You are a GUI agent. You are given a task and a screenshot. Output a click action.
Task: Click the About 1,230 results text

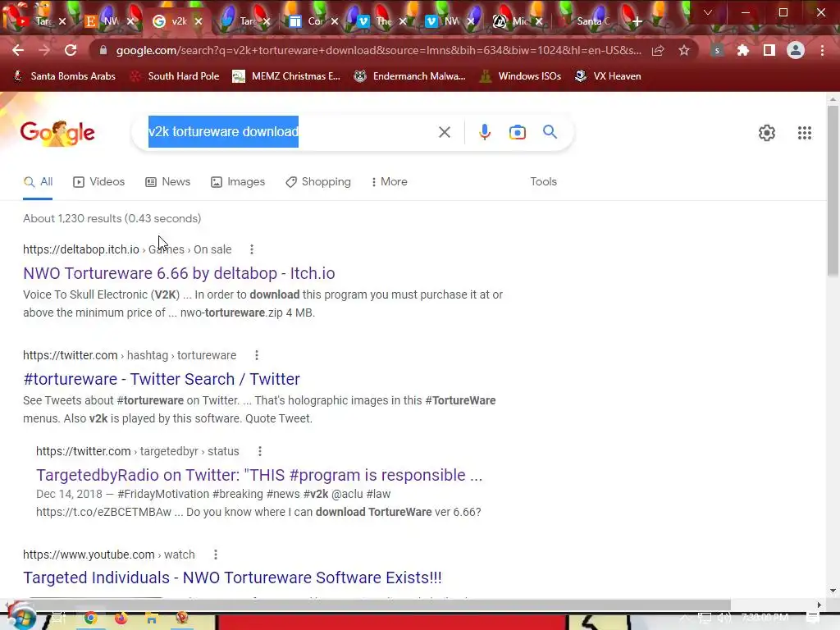point(112,218)
